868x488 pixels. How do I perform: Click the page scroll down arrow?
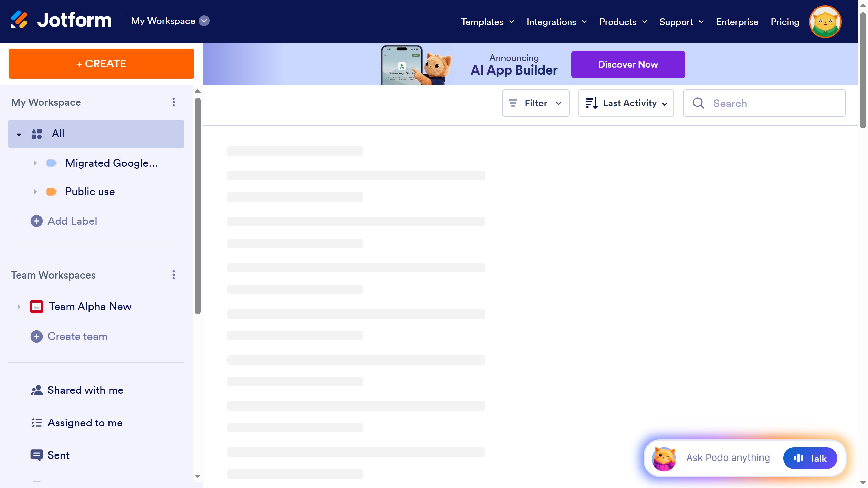coord(863,483)
